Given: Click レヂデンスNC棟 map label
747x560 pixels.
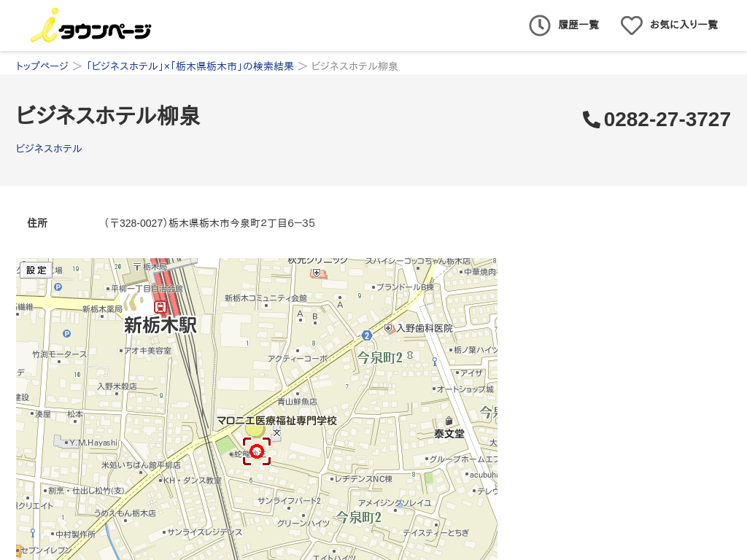Looking at the screenshot, I should coord(363,478).
